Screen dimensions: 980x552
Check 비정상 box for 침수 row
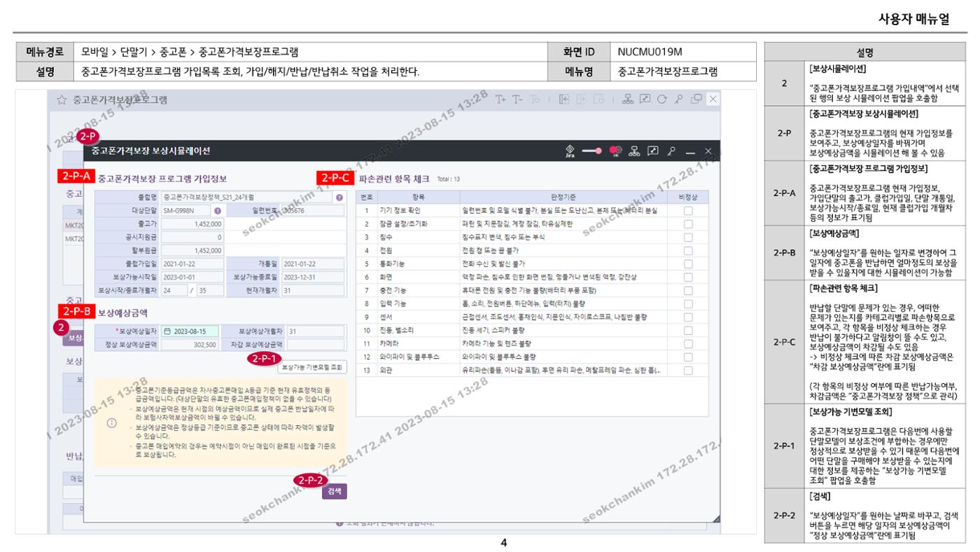688,237
